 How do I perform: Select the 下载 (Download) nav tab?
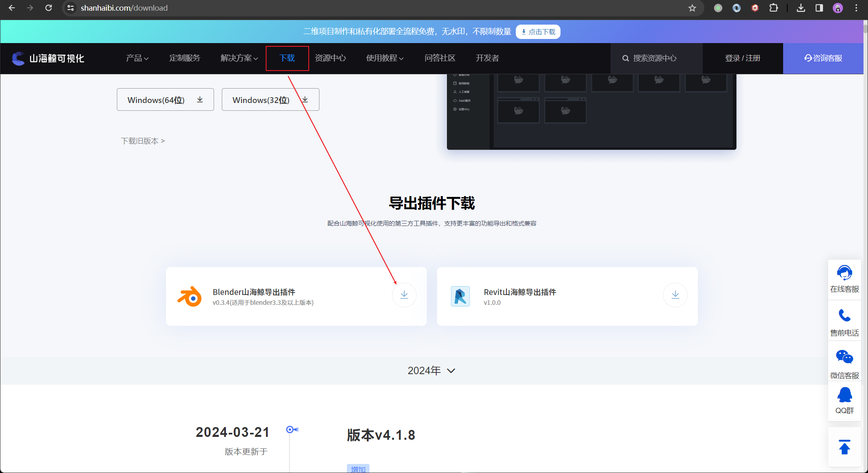click(287, 58)
